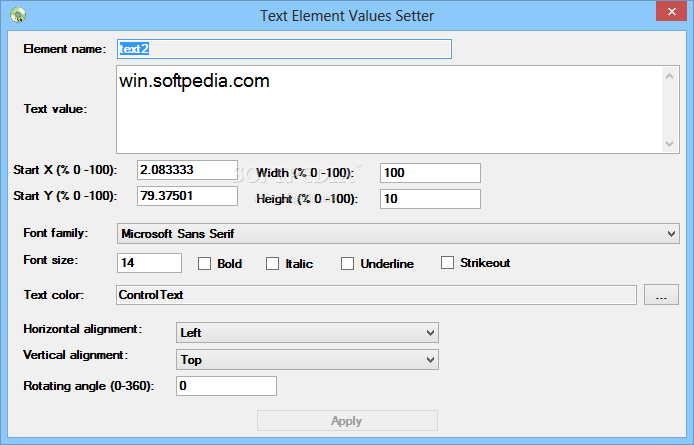Expand the Horizontal alignment dropdown

[307, 333]
